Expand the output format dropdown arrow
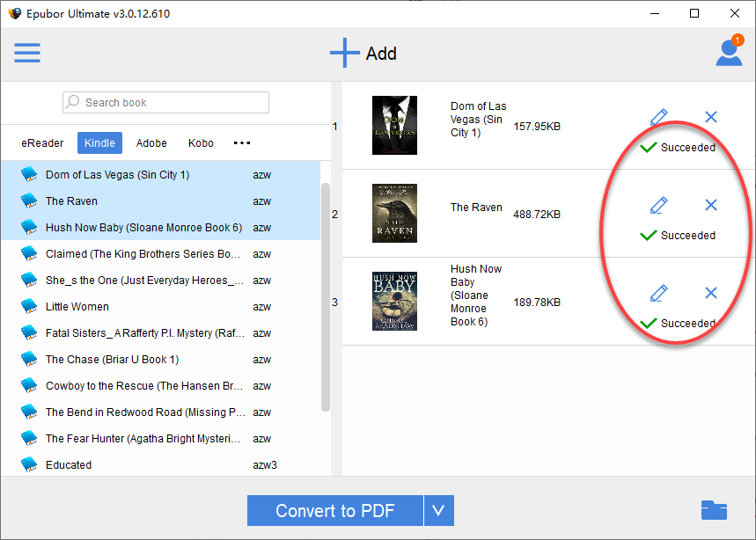 439,511
